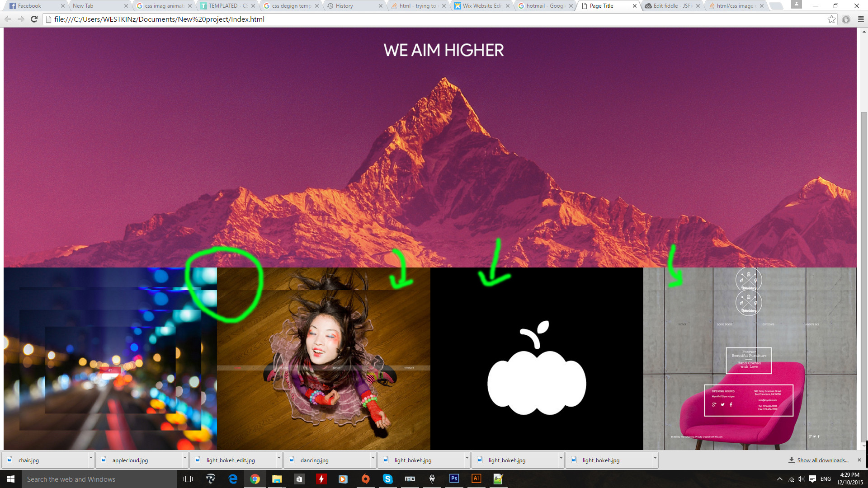
Task: Launch Photoshop from the taskbar
Action: [454, 479]
